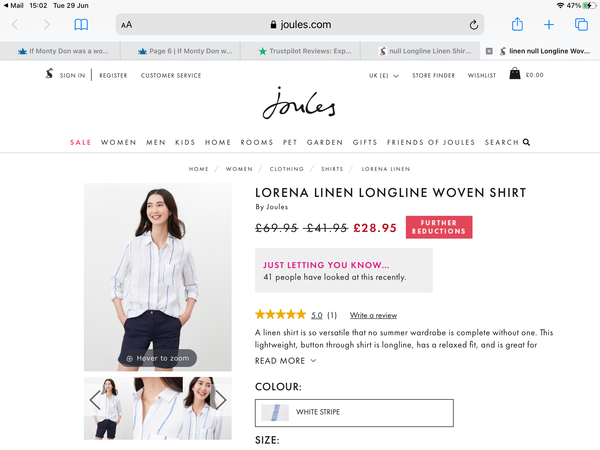Expand the Read More description

click(x=286, y=361)
